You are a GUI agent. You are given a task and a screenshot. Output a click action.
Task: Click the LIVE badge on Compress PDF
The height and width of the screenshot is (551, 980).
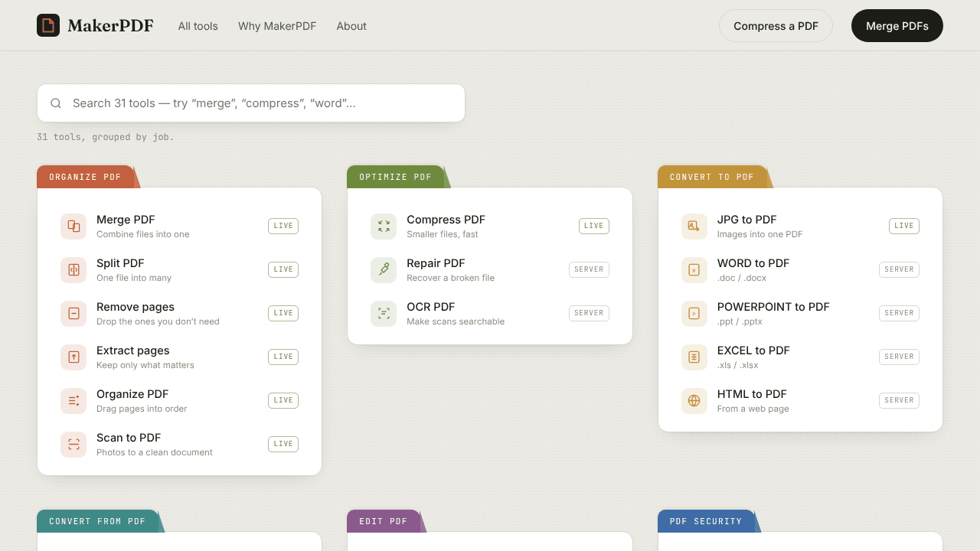tap(594, 226)
